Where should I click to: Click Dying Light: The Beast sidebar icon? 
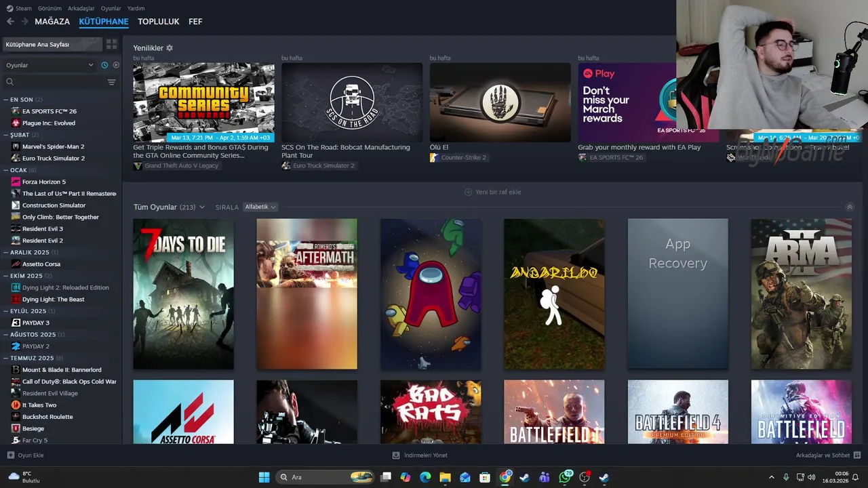(x=16, y=299)
